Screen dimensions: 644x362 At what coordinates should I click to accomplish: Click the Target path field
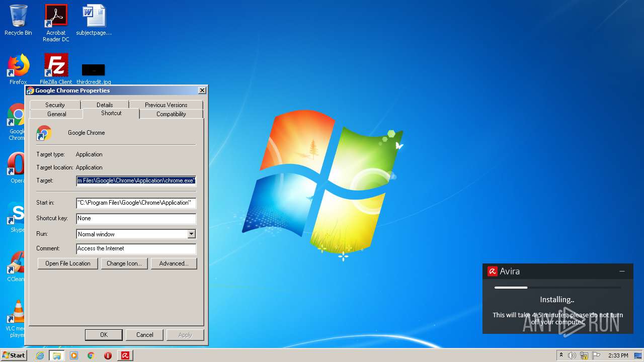(x=136, y=180)
